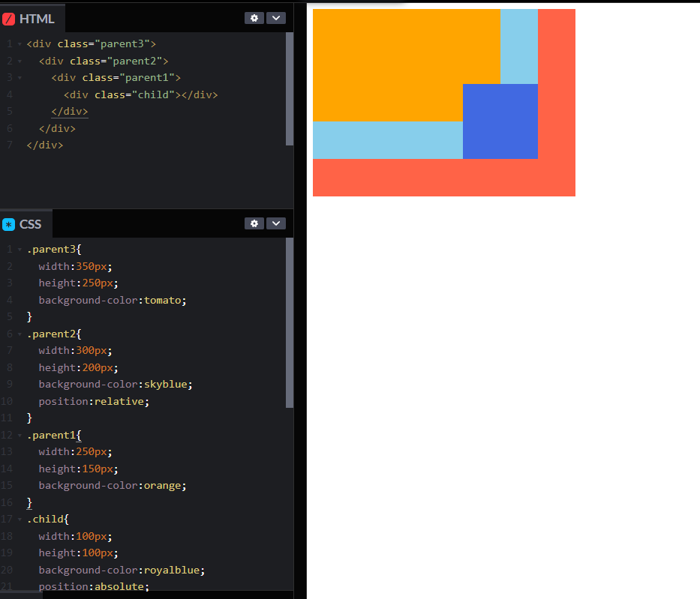Collapse parent2 div fold arrow in HTML
The height and width of the screenshot is (599, 700).
pyautogui.click(x=20, y=61)
